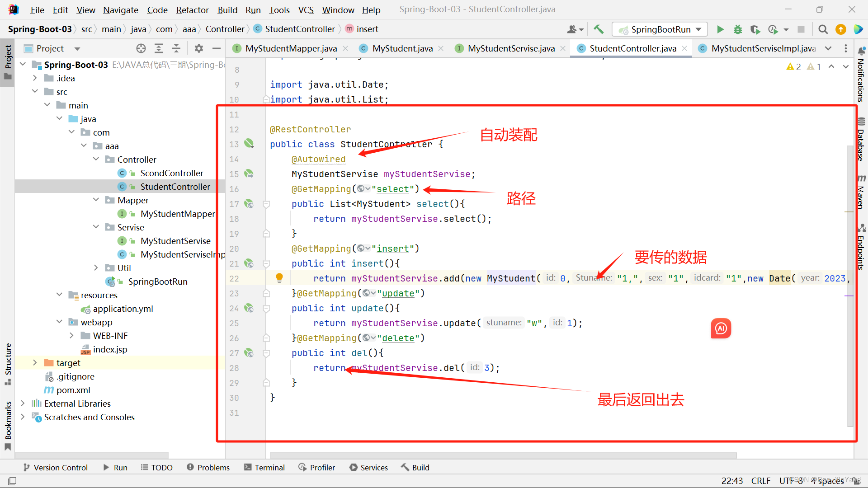Expand all in Project panel
The height and width of the screenshot is (488, 868).
pos(159,48)
